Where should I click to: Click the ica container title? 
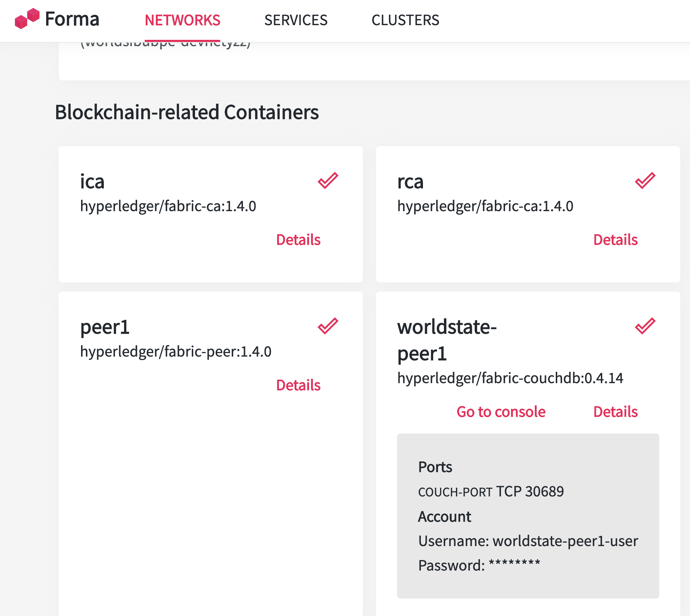click(92, 182)
